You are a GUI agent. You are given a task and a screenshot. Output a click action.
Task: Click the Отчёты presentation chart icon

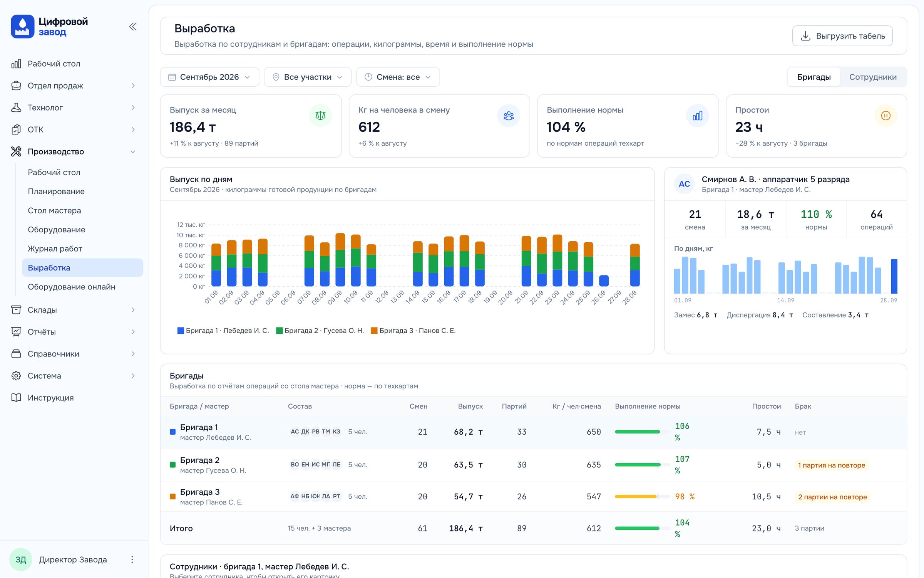(16, 332)
